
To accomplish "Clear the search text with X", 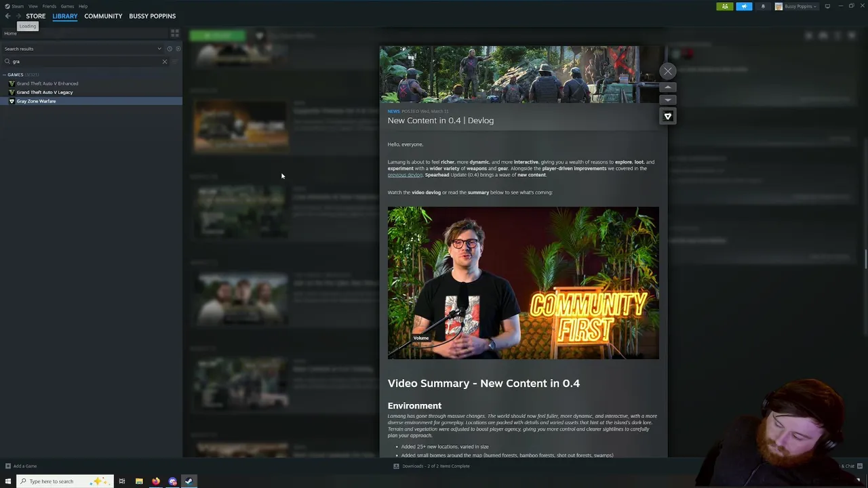I will coord(164,62).
